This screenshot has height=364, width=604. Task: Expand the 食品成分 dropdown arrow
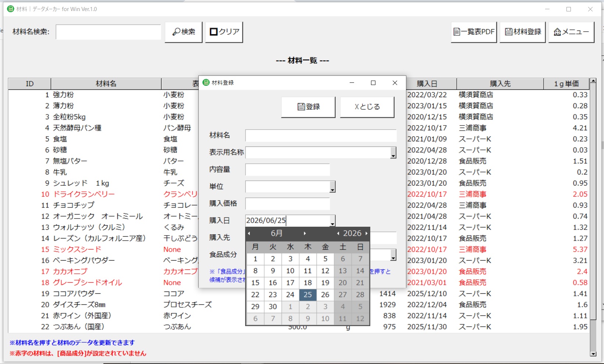tap(393, 255)
